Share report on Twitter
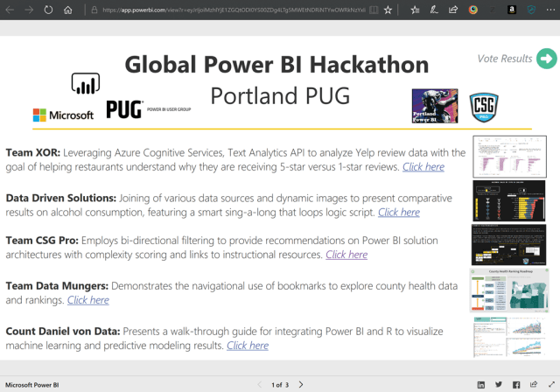The width and height of the screenshot is (560, 392). click(499, 384)
